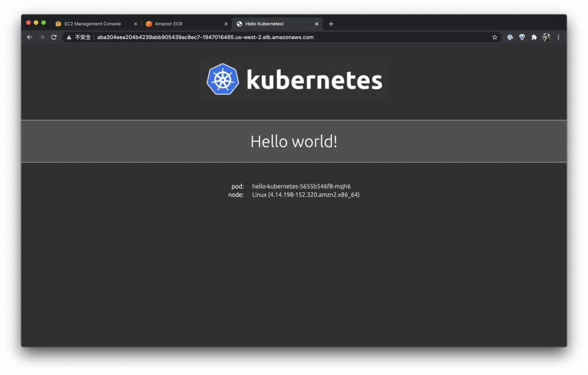Click the elb.amazonaws.com address bar URL

[x=206, y=37]
